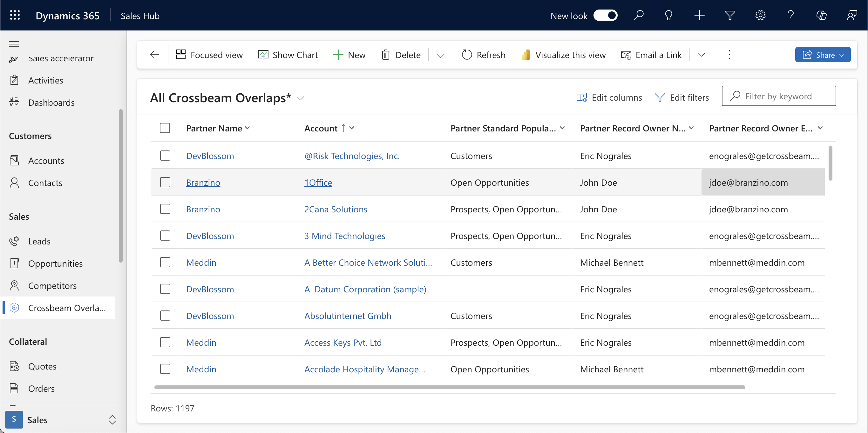Open the 2Cana Solutions account link

coord(335,209)
